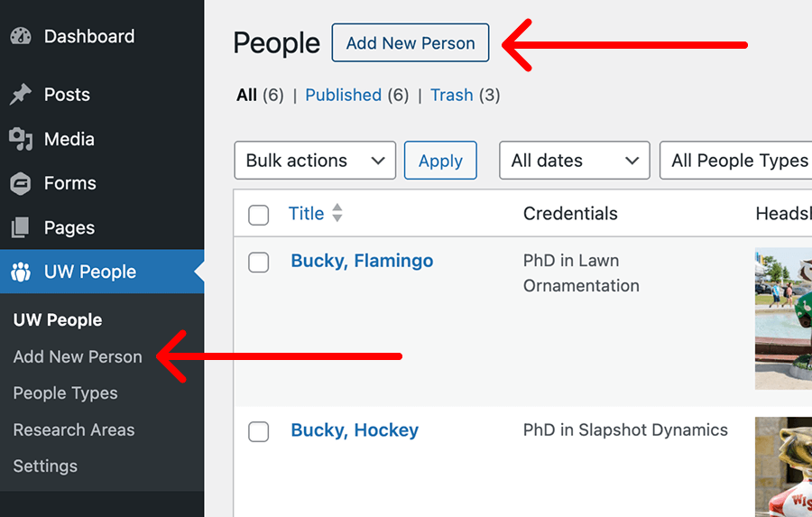Screen dimensions: 812x517
Task: Open People Types submenu item
Action: (65, 393)
